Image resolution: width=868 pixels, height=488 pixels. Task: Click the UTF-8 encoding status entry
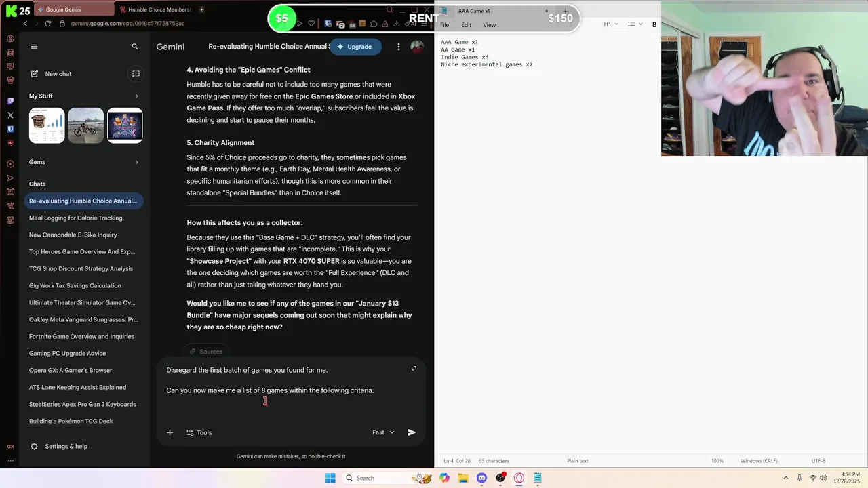coord(818,461)
